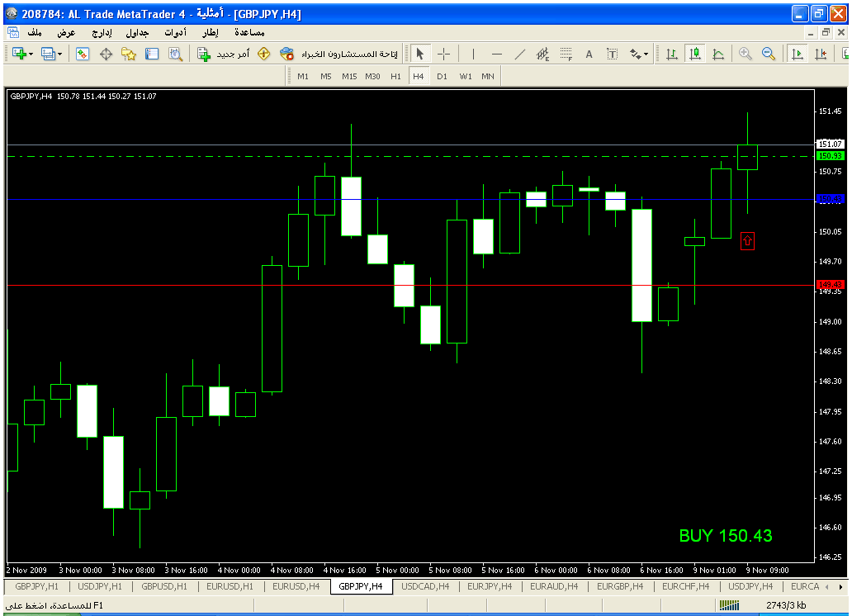Expand the arrows objects dropdown
Screen dimensions: 852x616
[646, 54]
